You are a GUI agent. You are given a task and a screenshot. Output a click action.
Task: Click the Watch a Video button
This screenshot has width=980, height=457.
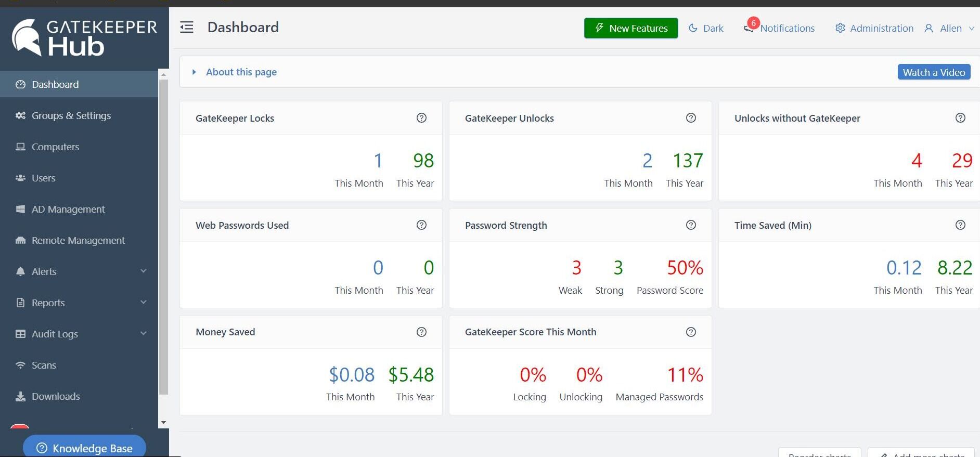tap(934, 72)
